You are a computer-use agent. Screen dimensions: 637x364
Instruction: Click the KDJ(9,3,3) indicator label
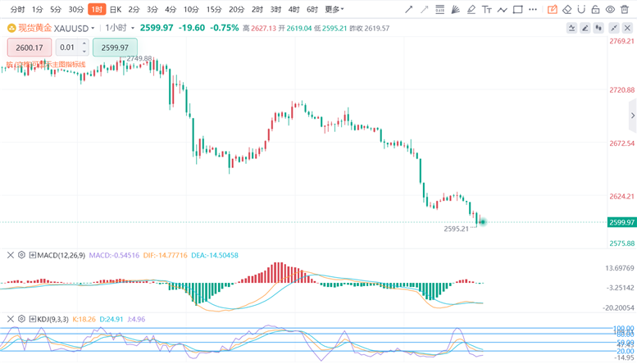52,319
